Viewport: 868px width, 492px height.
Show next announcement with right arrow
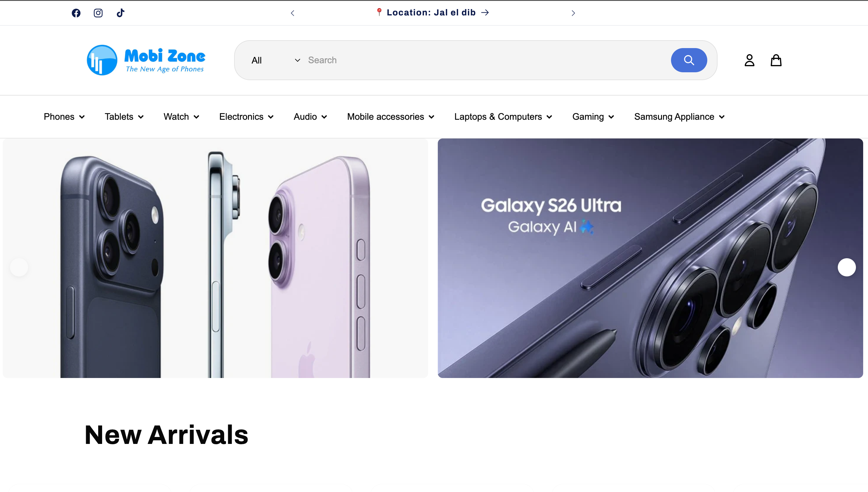tap(573, 13)
